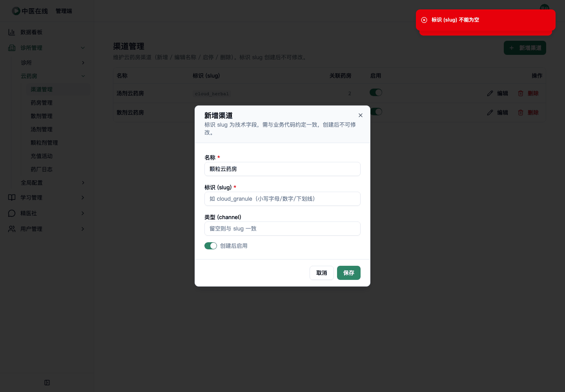Toggle 启用 switch for 汤剂云药房
Screen dimensions: 565x392
tap(376, 93)
